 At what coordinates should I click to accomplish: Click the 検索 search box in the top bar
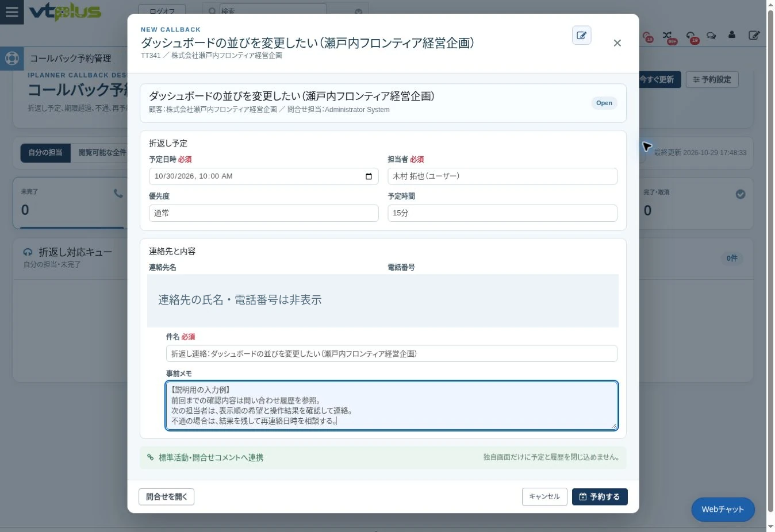tap(273, 11)
